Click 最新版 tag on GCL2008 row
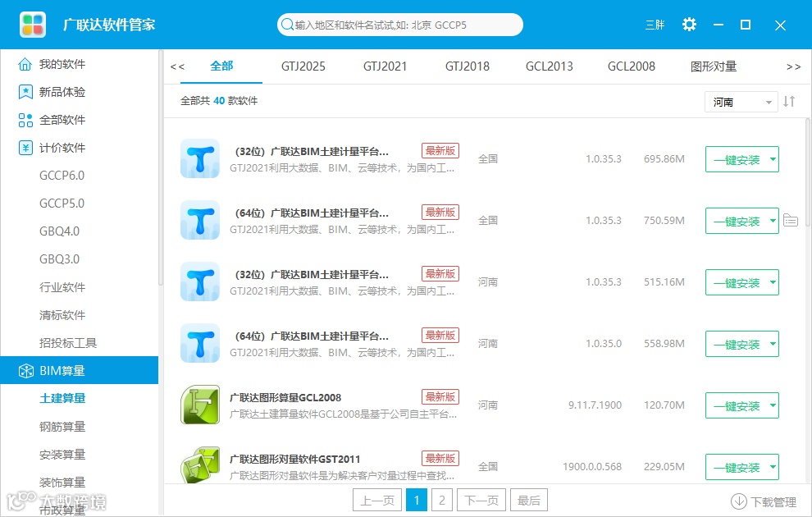Image resolution: width=812 pixels, height=517 pixels. pos(440,397)
